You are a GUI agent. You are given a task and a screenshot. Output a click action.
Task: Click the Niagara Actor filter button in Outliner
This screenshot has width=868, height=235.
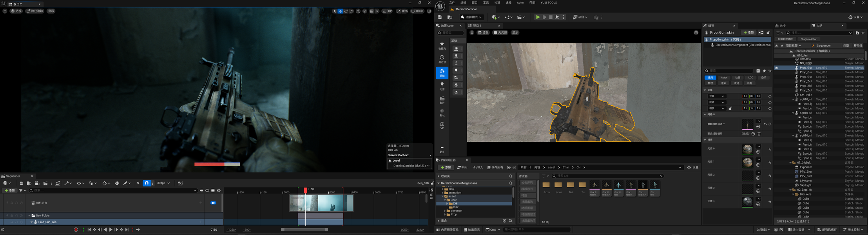tap(808, 39)
